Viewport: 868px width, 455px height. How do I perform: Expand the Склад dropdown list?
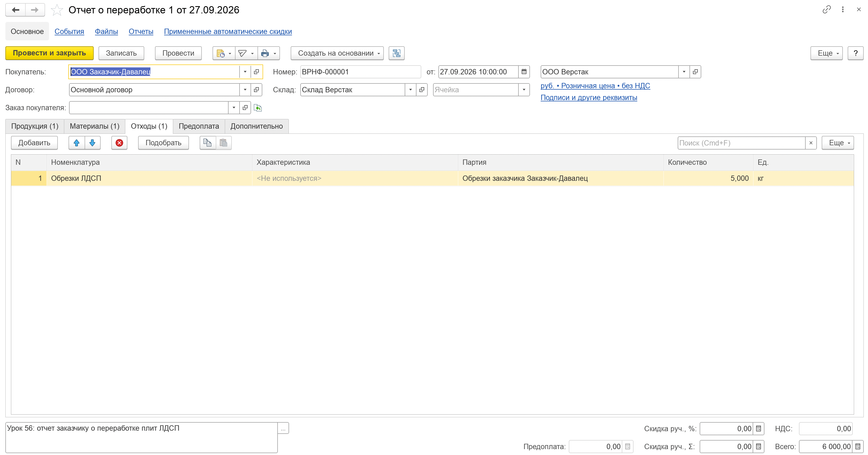coord(410,90)
